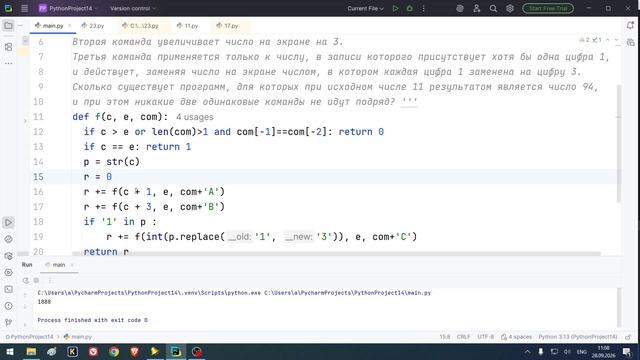Start debugging with the bug icon
Screen dimensions: 640x360
coord(409,8)
